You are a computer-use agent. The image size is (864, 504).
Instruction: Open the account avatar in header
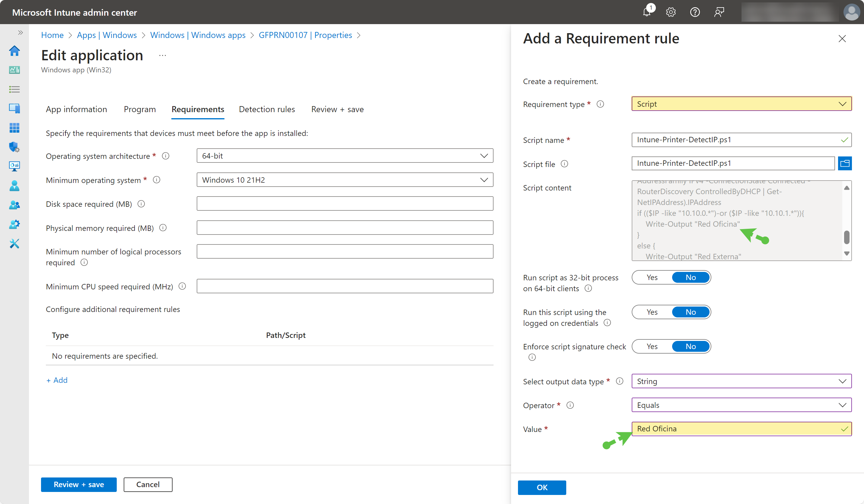[x=851, y=12]
